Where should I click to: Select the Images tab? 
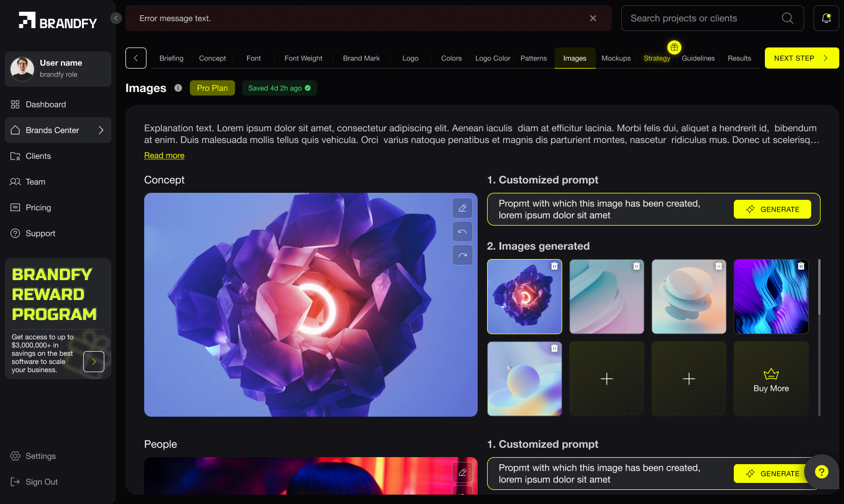pyautogui.click(x=575, y=58)
